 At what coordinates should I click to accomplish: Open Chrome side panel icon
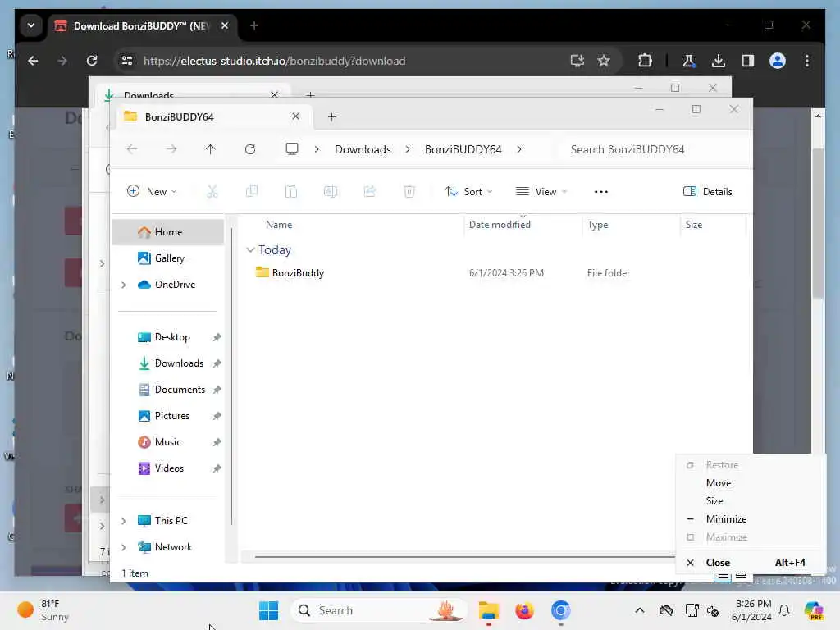tap(748, 61)
